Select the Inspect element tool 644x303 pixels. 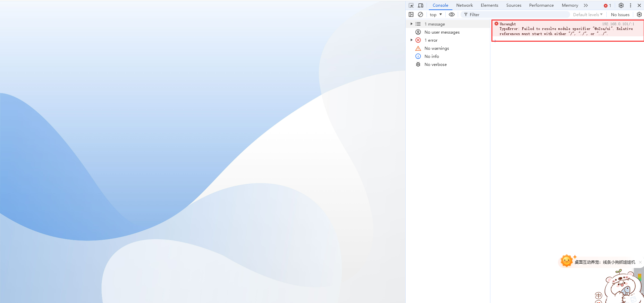coord(411,5)
